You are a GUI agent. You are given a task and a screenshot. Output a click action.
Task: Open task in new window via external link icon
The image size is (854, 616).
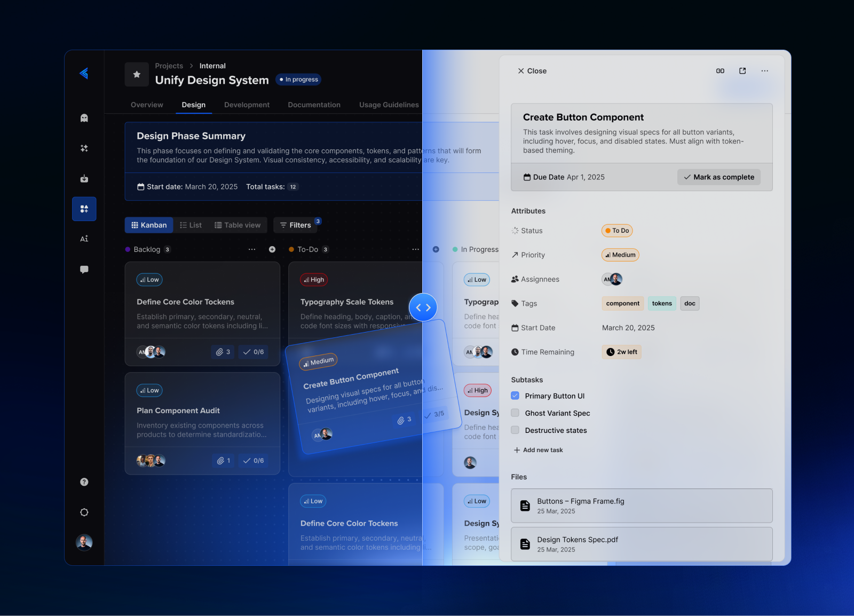tap(742, 70)
